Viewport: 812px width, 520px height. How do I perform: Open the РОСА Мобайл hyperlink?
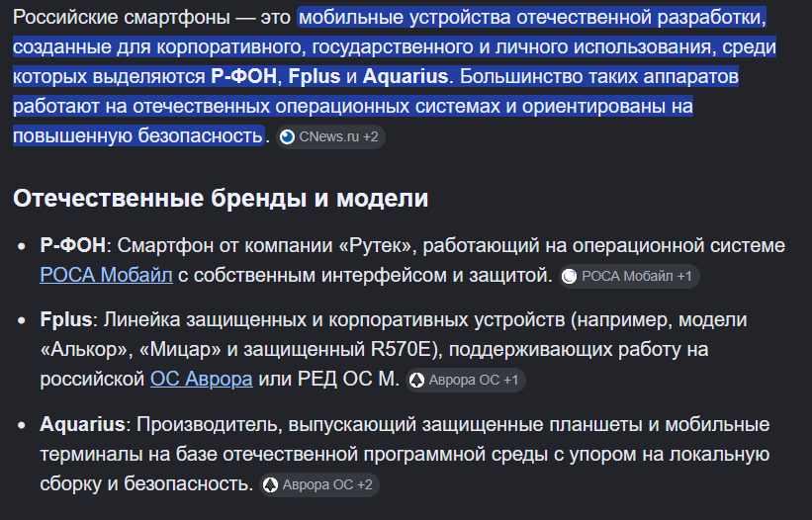tap(106, 275)
